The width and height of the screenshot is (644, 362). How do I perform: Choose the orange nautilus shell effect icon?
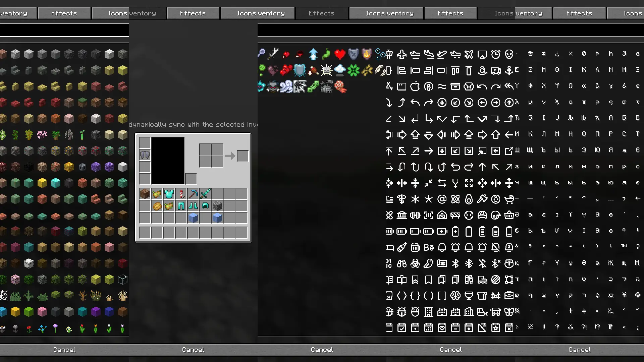tap(340, 86)
